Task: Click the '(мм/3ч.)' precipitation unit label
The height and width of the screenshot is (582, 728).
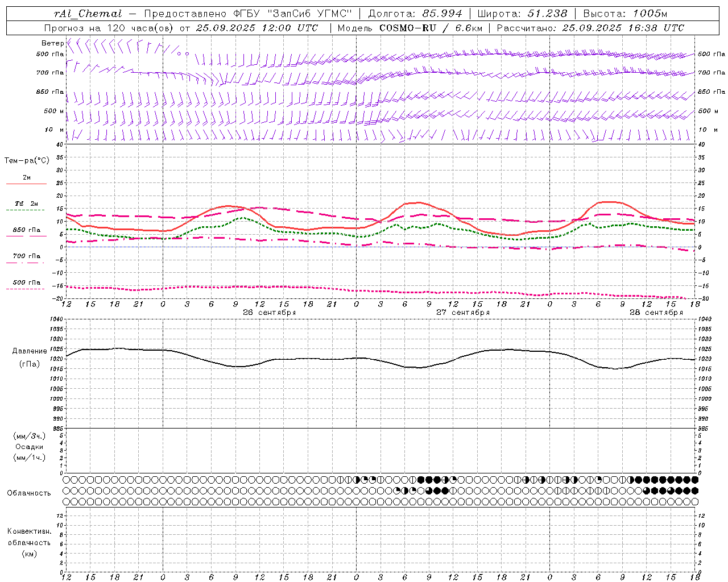Action: click(30, 436)
